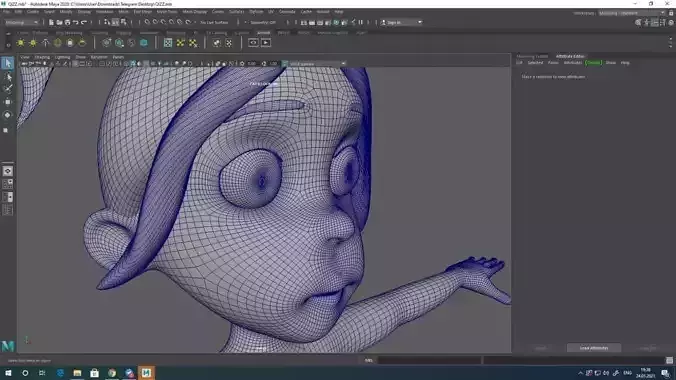Open Arnold RenderView eye icon
676x380 pixels.
click(253, 43)
